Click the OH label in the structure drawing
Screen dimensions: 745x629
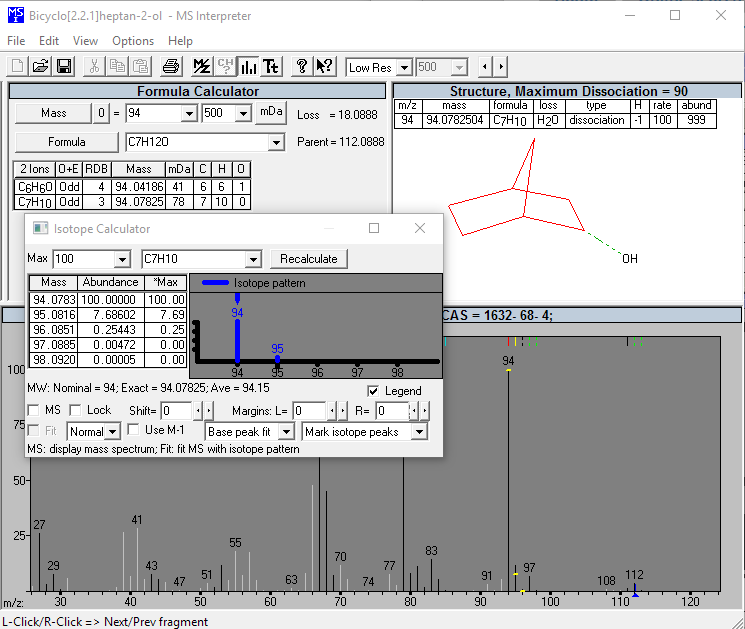(630, 259)
